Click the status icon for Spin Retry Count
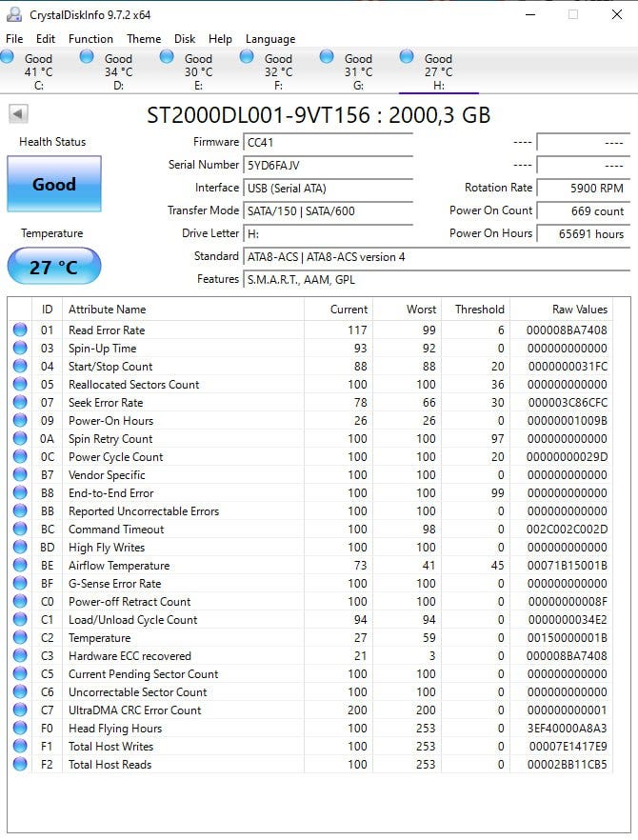This screenshot has height=840, width=638. coord(20,438)
